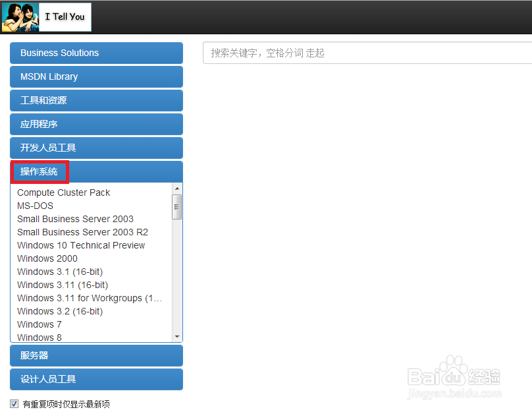
Task: Click the OS list scrollbar thumb
Action: point(176,207)
